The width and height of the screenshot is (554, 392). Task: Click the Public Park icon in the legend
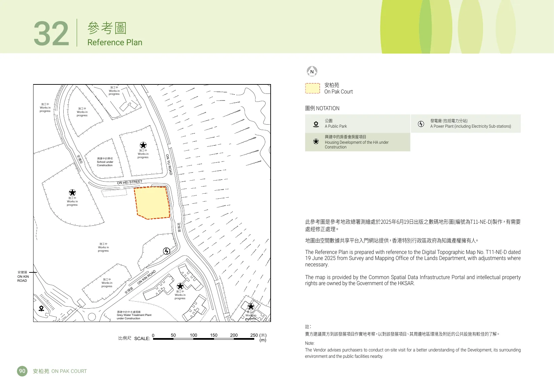coord(316,124)
